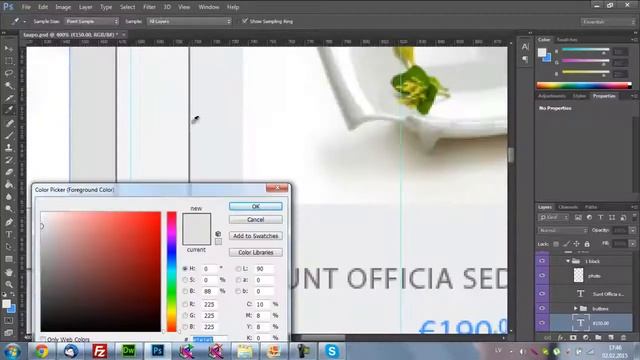Select the Zoom tool
640x360 pixels.
9,284
